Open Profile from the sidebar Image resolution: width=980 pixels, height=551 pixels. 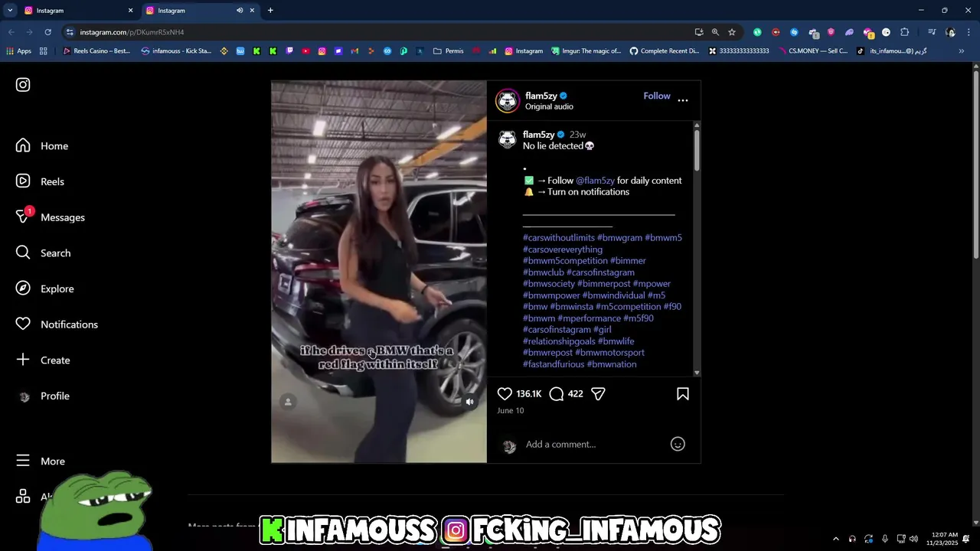pos(43,396)
